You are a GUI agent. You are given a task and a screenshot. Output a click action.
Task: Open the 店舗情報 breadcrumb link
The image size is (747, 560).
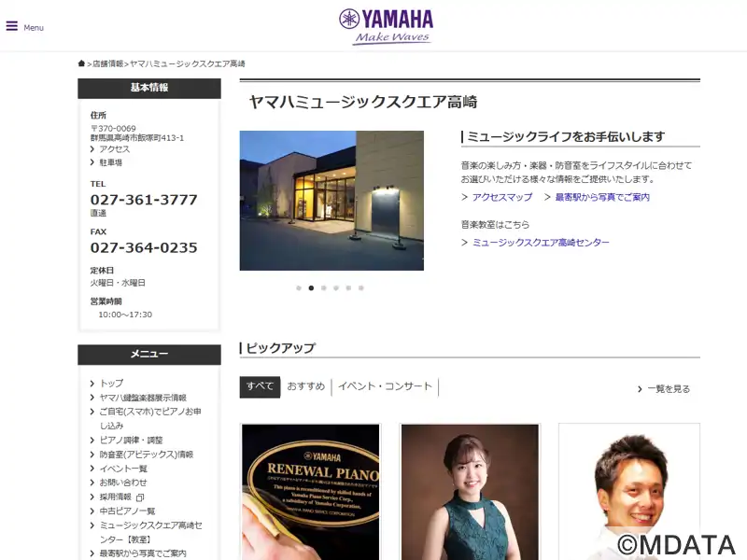tap(107, 63)
